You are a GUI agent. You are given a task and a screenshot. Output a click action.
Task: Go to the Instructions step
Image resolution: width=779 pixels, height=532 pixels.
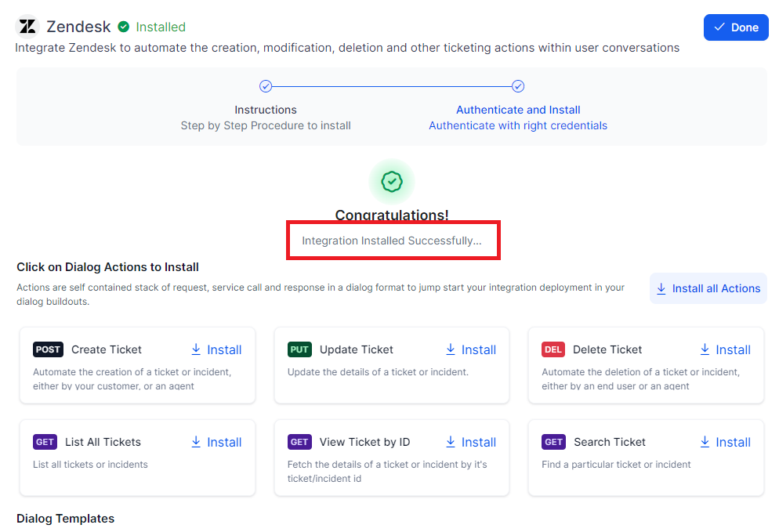click(266, 110)
